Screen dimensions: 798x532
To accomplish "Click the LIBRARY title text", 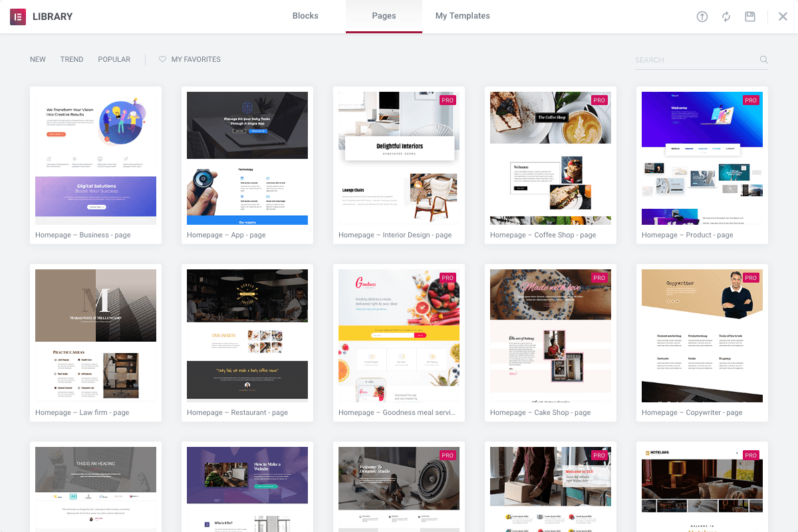I will pos(53,17).
